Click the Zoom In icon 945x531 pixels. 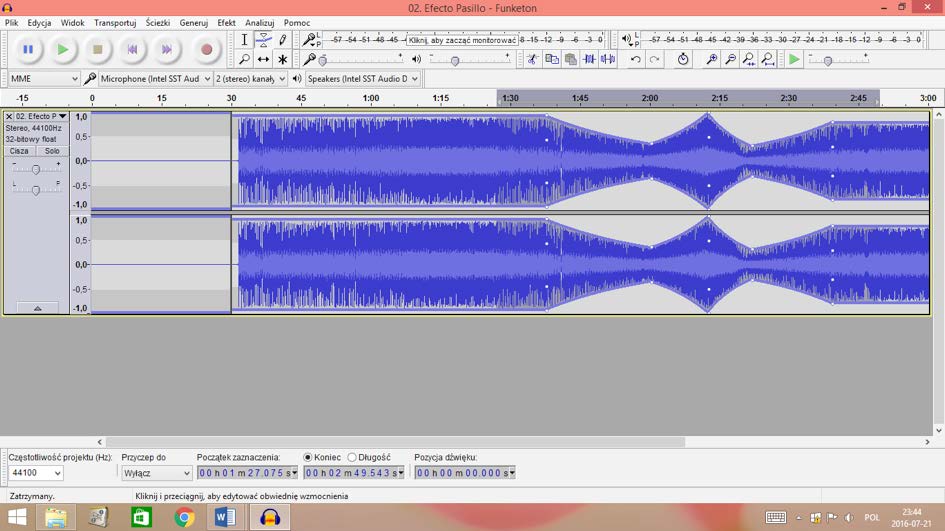pyautogui.click(x=712, y=59)
